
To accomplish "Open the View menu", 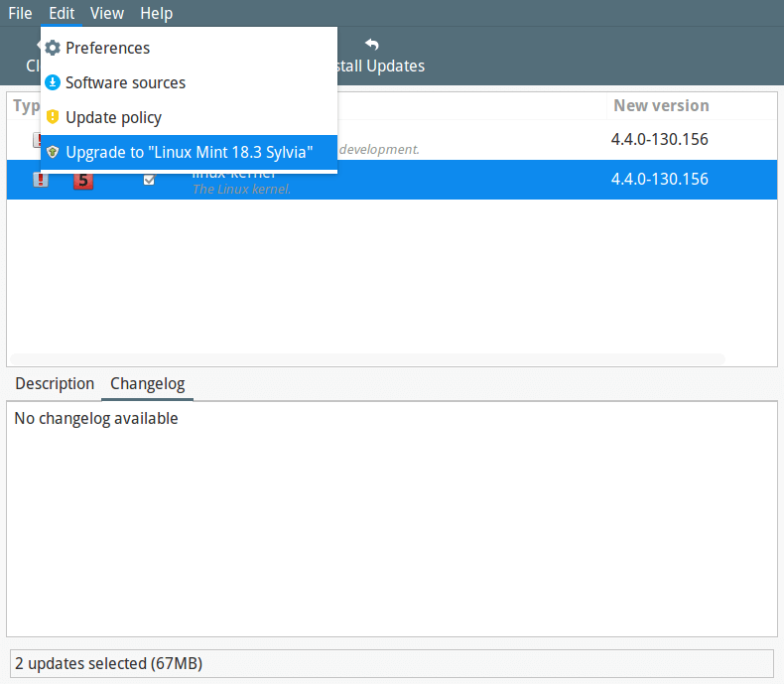I will (106, 13).
